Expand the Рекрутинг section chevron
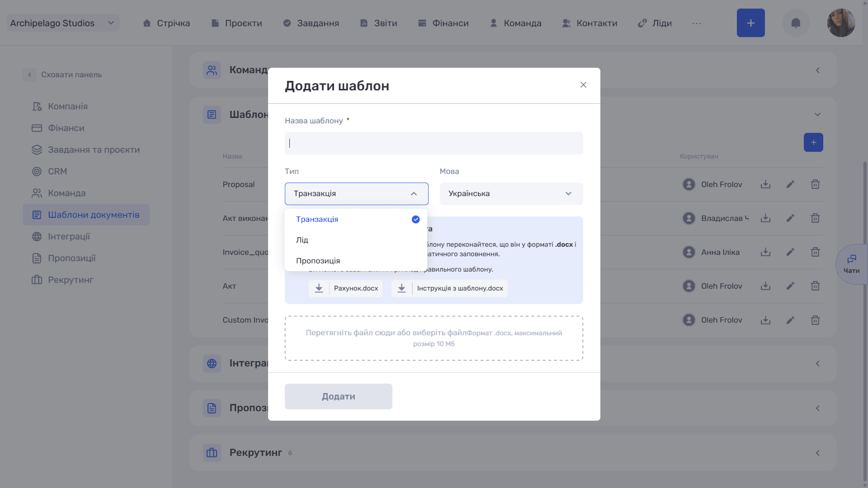The image size is (868, 488). click(817, 453)
